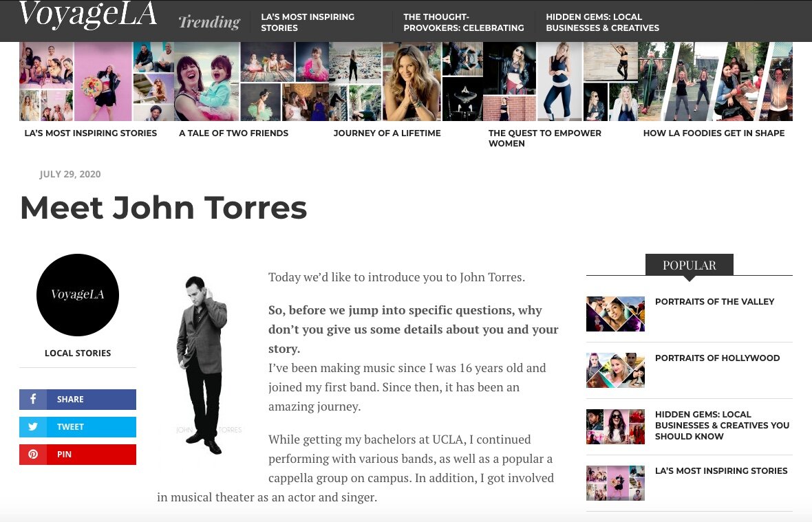Open The Quest to Empower Women link
Screen dimensions: 812x522
click(x=545, y=138)
